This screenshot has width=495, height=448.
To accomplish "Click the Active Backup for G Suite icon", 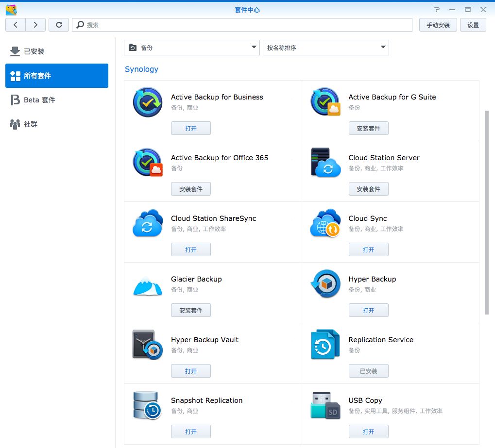I will [x=325, y=102].
